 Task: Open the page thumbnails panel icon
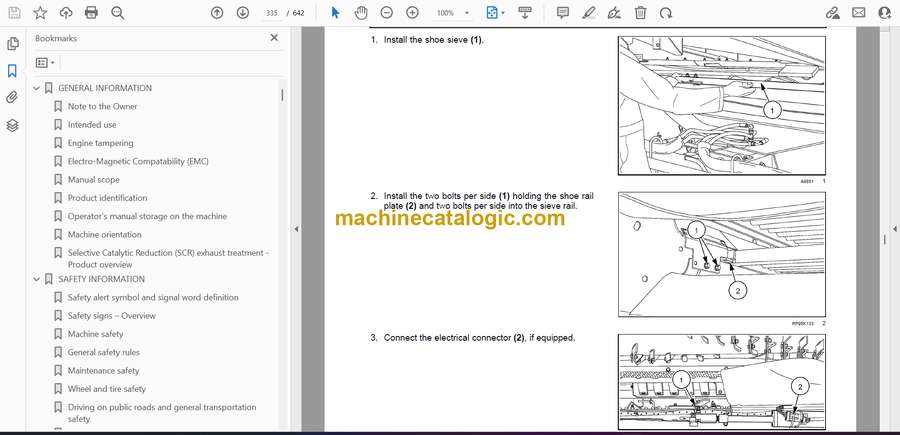[13, 44]
